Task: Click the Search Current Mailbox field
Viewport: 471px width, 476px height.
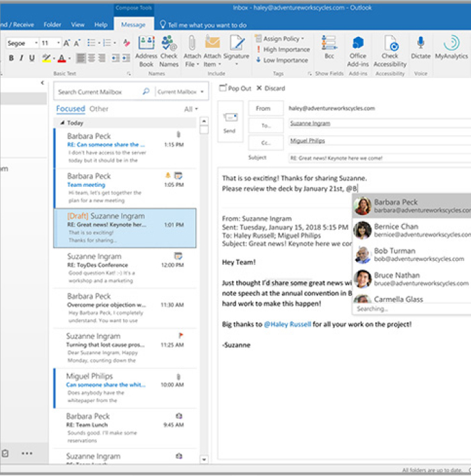Action: (x=99, y=91)
